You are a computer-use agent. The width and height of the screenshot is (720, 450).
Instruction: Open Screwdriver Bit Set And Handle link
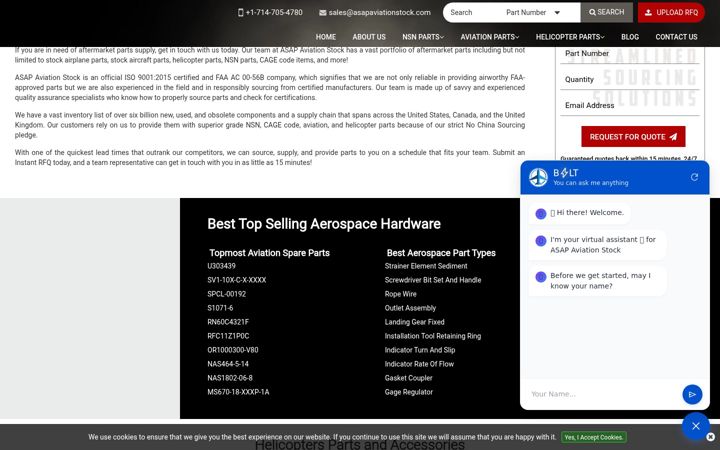coord(433,280)
